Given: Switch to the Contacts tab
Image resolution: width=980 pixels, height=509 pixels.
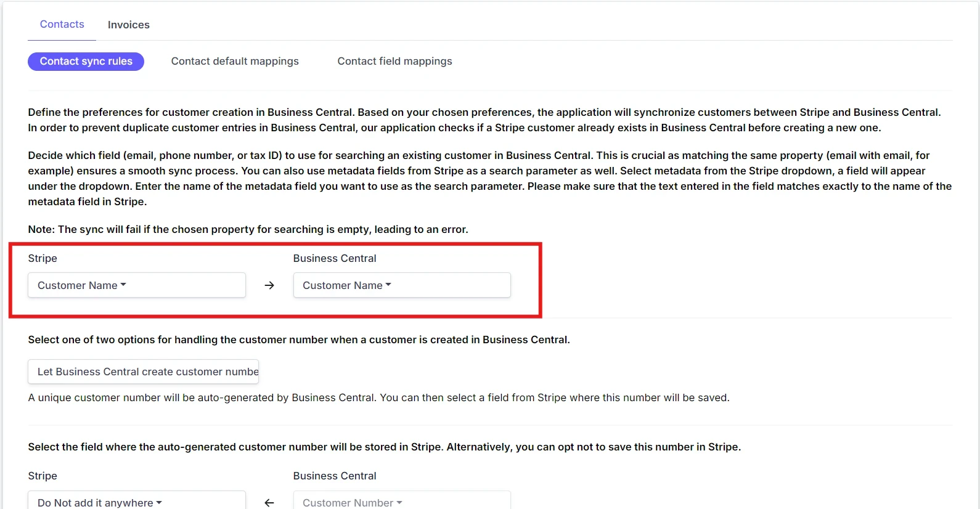Looking at the screenshot, I should click(62, 25).
